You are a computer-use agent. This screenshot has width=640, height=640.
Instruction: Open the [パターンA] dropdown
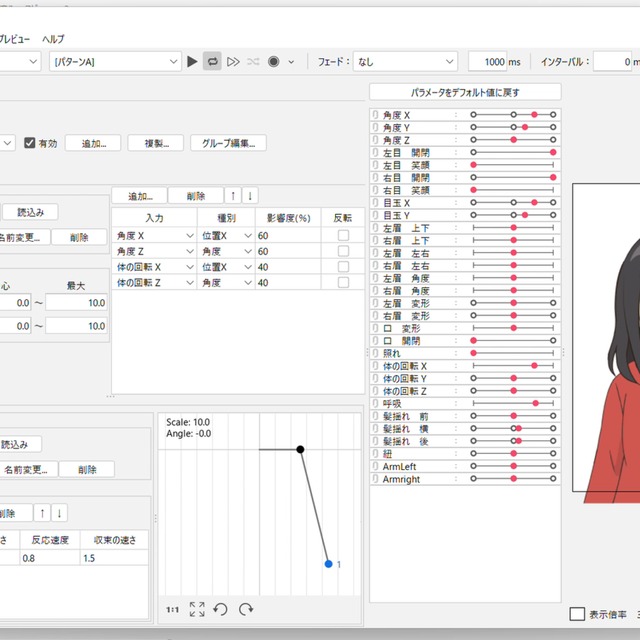click(x=115, y=62)
